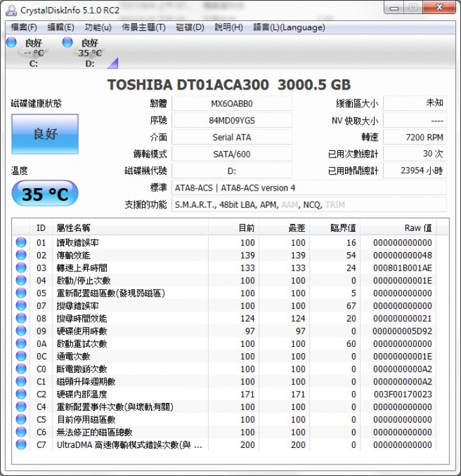Image resolution: width=461 pixels, height=476 pixels.
Task: Select the 硬碟使用時數 attribute name
Action: pyautogui.click(x=82, y=331)
